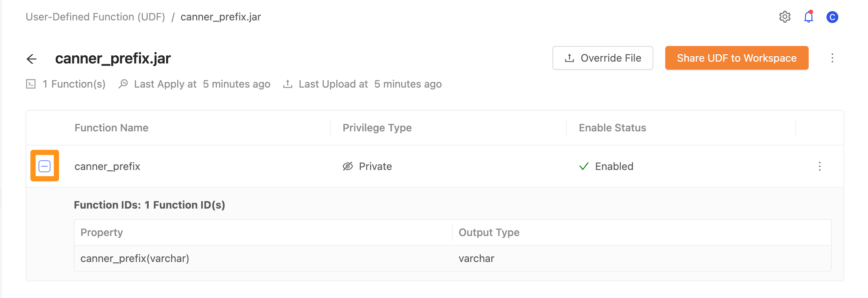Open the notifications bell
The width and height of the screenshot is (868, 298).
click(809, 17)
